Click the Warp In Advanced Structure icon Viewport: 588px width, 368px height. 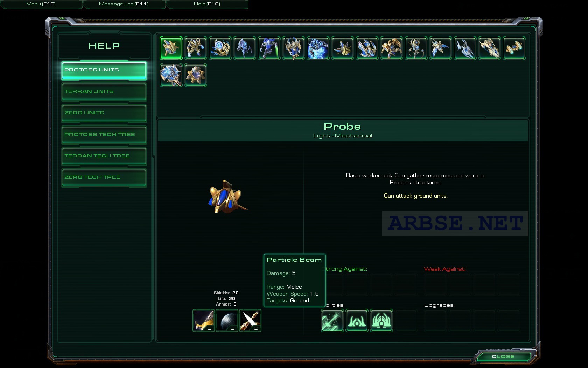(x=381, y=320)
